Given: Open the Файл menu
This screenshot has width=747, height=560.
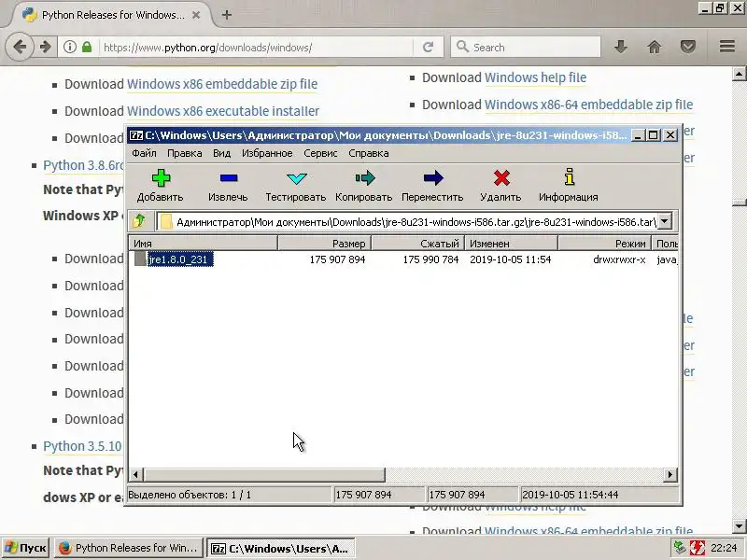Looking at the screenshot, I should click(x=144, y=153).
